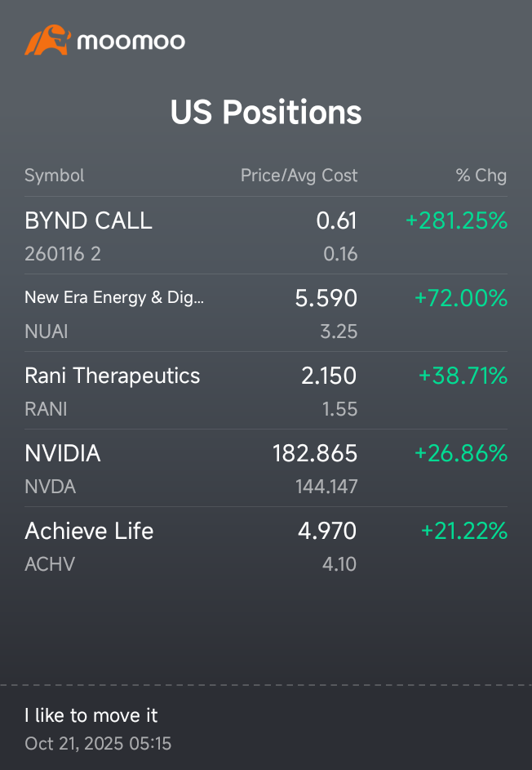Click the NVDA ticker symbol
The width and height of the screenshot is (532, 770).
pos(50,487)
